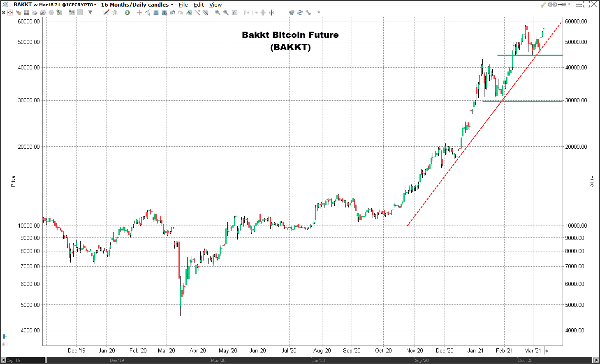Screen dimensions: 600x364
Task: Click the restore window dashed-square button
Action: point(586,4)
